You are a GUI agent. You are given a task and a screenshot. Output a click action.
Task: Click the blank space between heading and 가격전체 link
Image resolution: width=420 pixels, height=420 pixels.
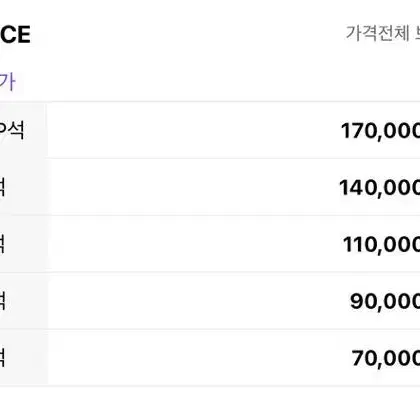188,34
